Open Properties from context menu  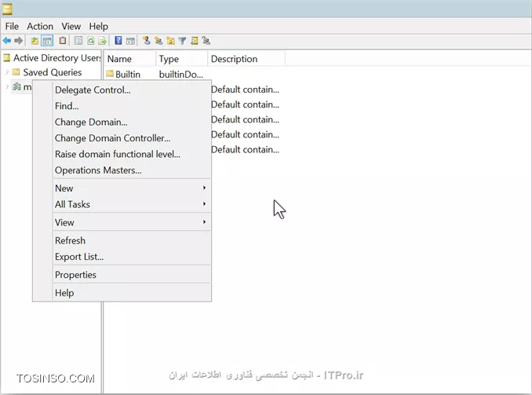click(132, 275)
